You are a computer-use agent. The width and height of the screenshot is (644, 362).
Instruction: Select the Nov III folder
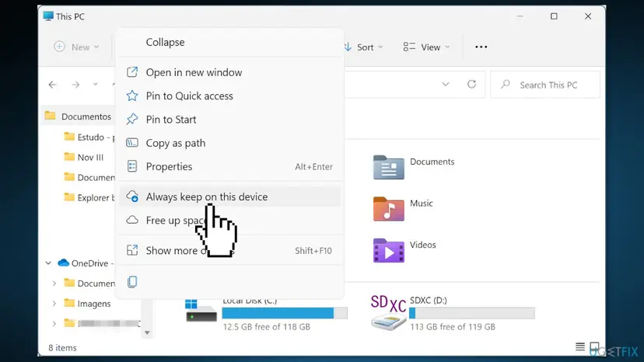point(84,157)
